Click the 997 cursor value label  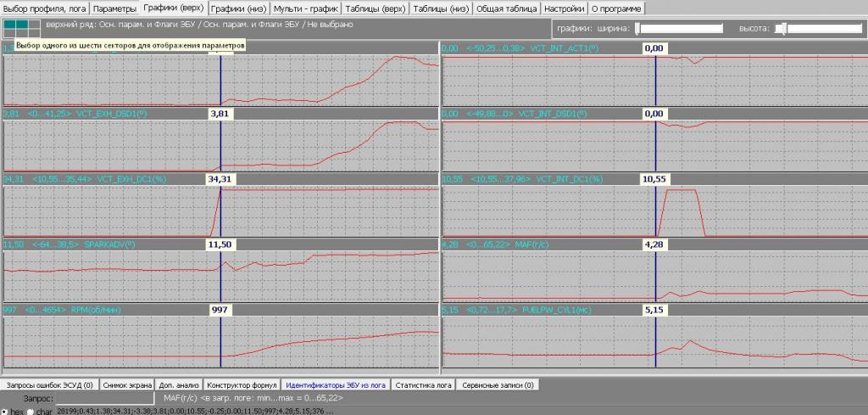tap(221, 310)
